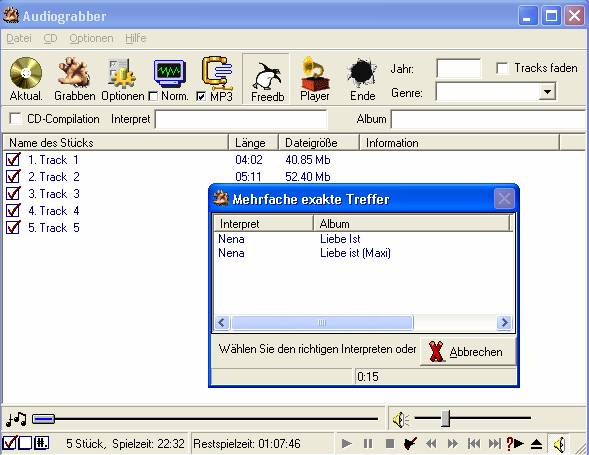Image resolution: width=589 pixels, height=455 pixels.
Task: Click the Aktual. gold CD icon
Action: coord(26,73)
